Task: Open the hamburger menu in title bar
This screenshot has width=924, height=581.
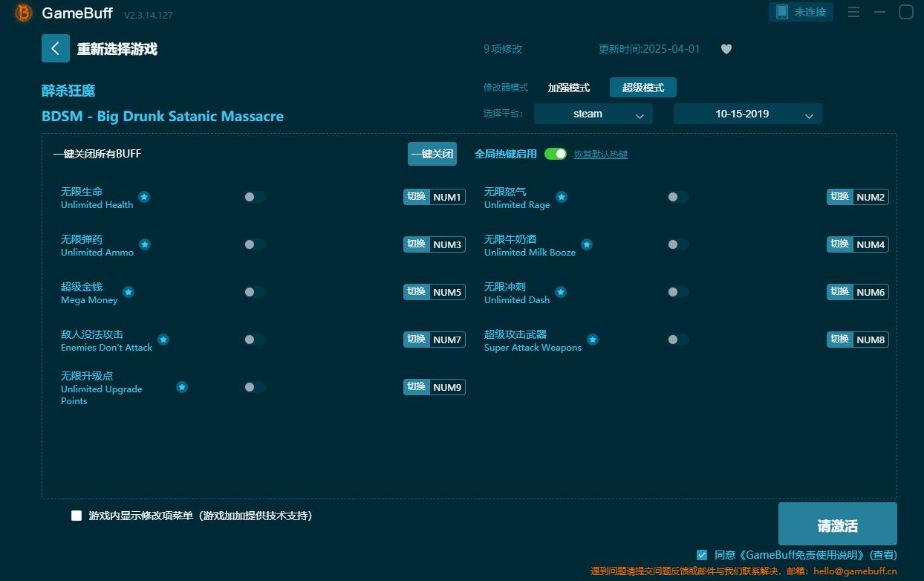Action: click(853, 12)
